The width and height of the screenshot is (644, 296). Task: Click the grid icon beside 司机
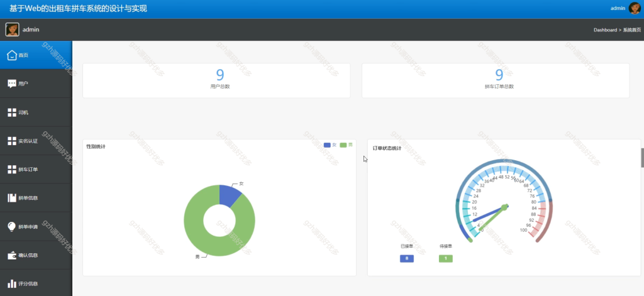(x=12, y=112)
